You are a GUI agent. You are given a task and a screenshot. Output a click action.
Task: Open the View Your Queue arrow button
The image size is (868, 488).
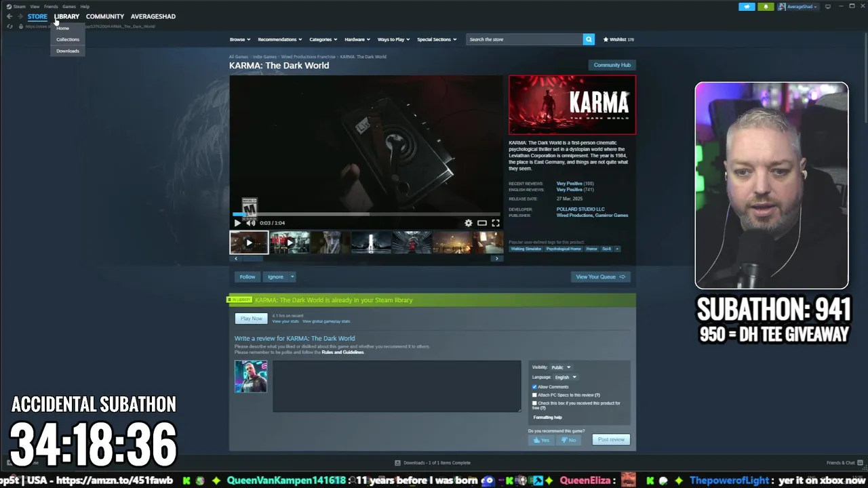click(600, 277)
